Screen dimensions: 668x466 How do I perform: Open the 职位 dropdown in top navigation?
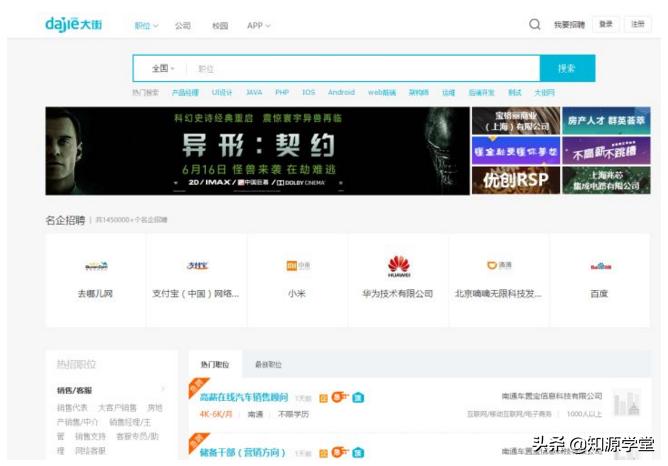click(146, 26)
